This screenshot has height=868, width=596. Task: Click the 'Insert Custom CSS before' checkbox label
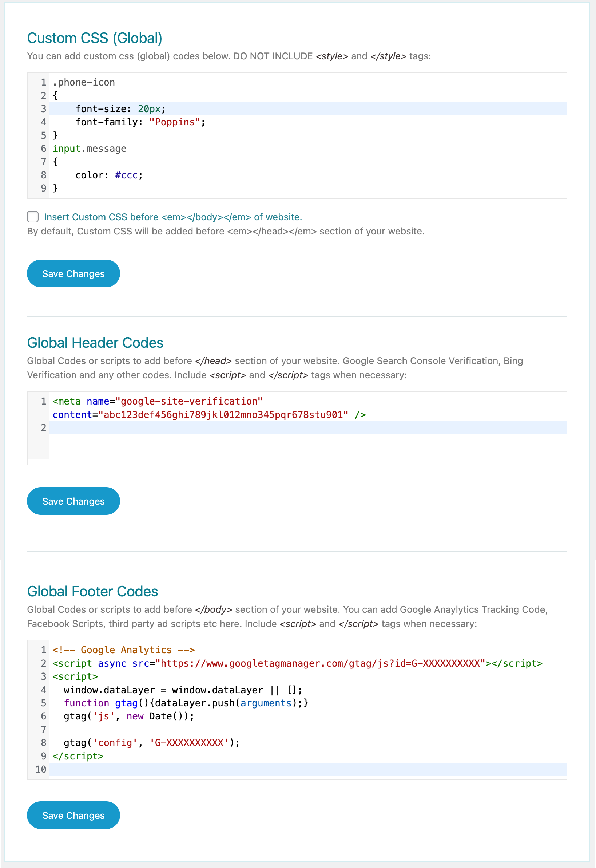pyautogui.click(x=173, y=217)
